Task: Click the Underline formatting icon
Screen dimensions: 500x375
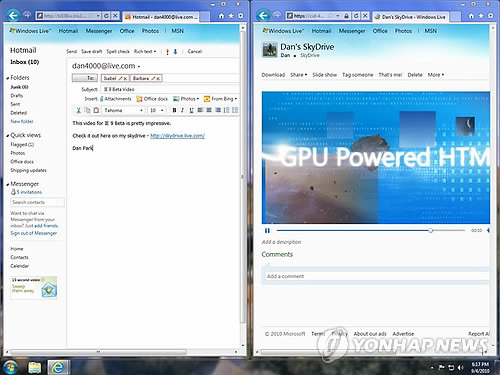Action: pos(191,110)
